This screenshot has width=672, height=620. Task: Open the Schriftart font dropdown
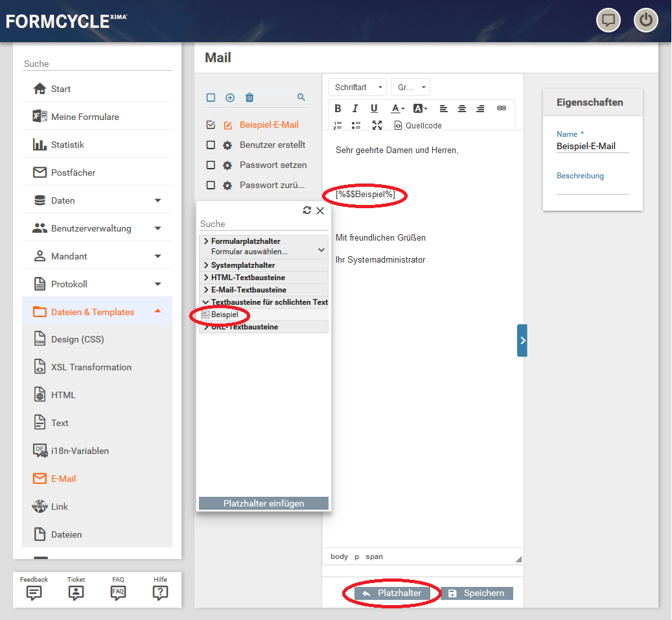pos(358,87)
